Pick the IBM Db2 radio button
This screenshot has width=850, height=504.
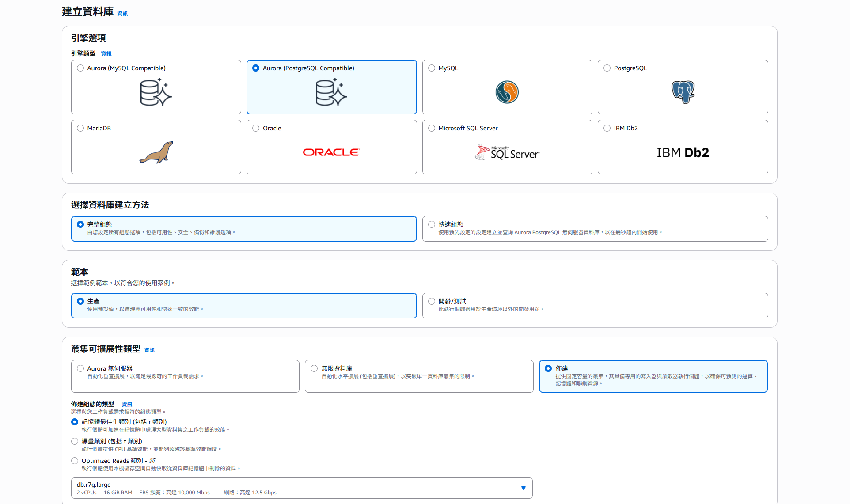click(x=607, y=128)
